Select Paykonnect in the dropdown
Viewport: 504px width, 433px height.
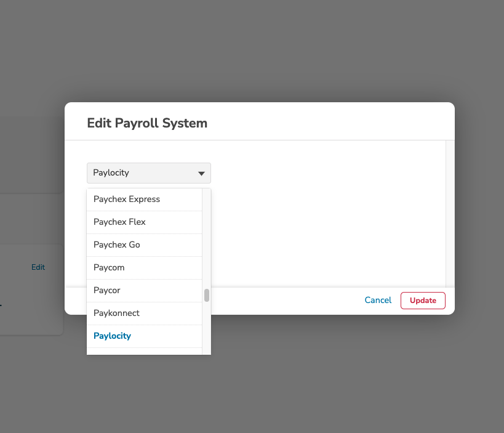click(145, 314)
